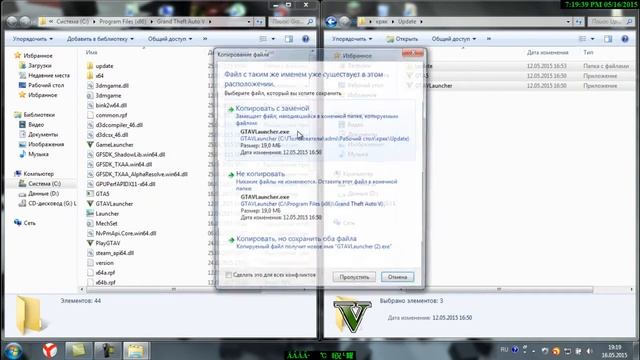The height and width of the screenshot is (360, 640).
Task: Click Explorer folder icon in taskbar
Action: pyautogui.click(x=136, y=351)
